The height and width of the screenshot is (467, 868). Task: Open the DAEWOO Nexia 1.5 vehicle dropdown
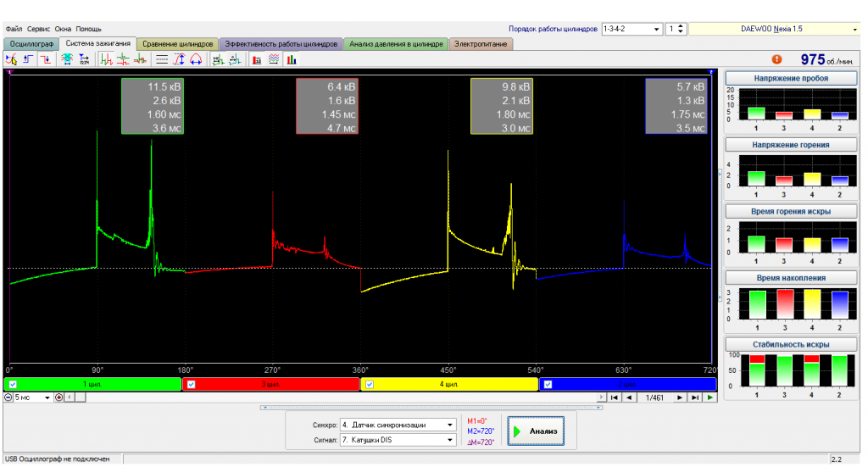774,29
